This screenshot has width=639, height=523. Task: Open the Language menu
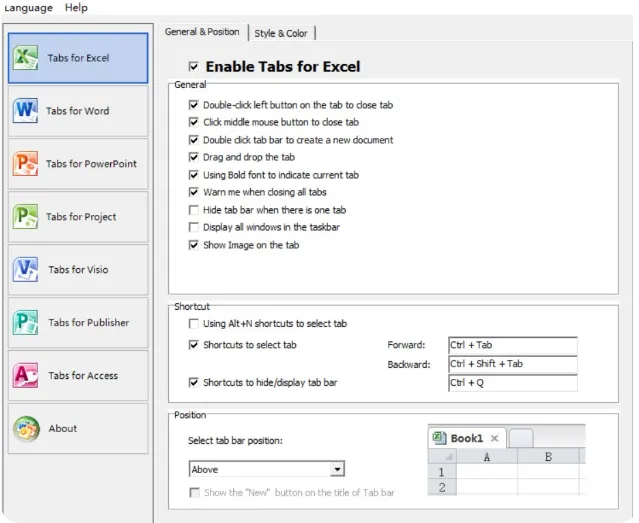point(29,7)
